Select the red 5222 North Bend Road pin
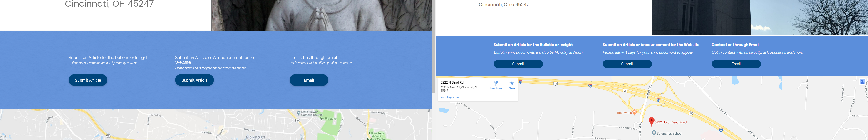This screenshot has width=868, height=140. click(x=651, y=121)
